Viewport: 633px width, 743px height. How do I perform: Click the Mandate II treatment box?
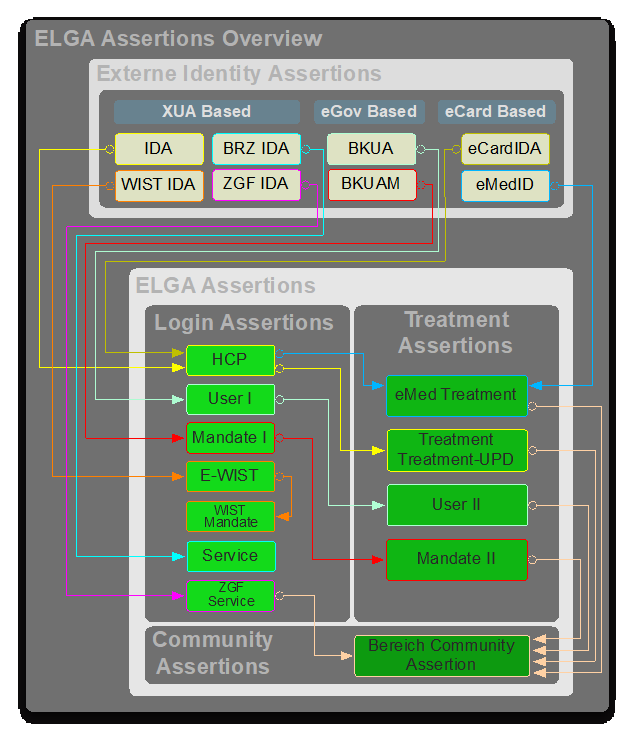click(x=456, y=559)
